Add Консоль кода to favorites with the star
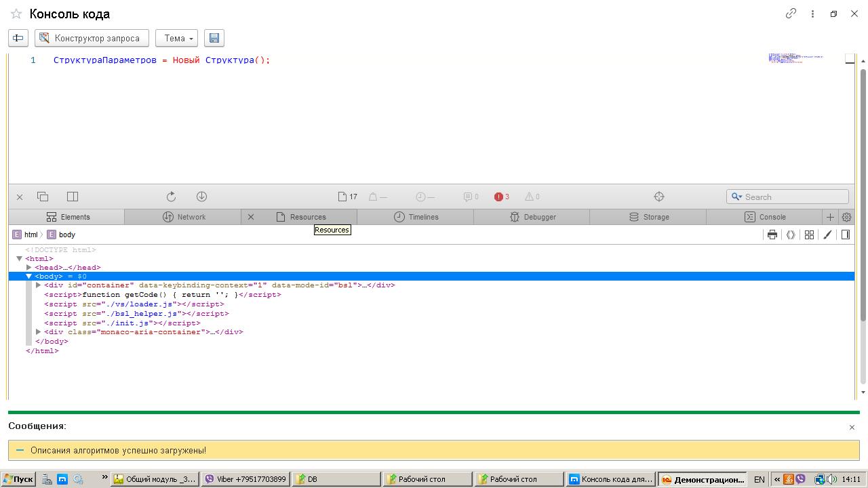868x488 pixels. click(16, 14)
